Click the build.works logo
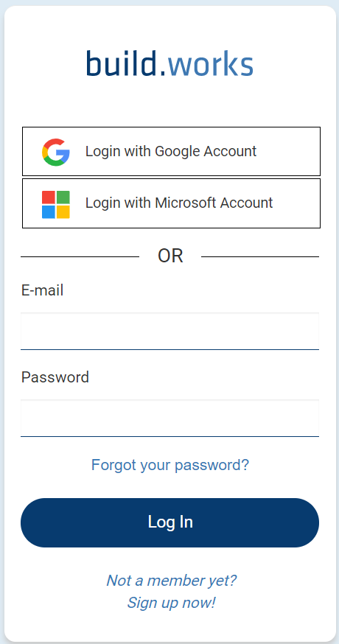This screenshot has width=339, height=644. [x=169, y=63]
